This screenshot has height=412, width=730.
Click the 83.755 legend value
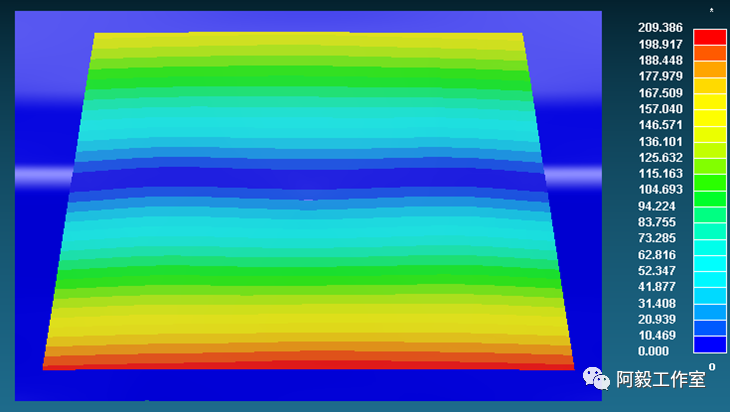click(x=656, y=222)
